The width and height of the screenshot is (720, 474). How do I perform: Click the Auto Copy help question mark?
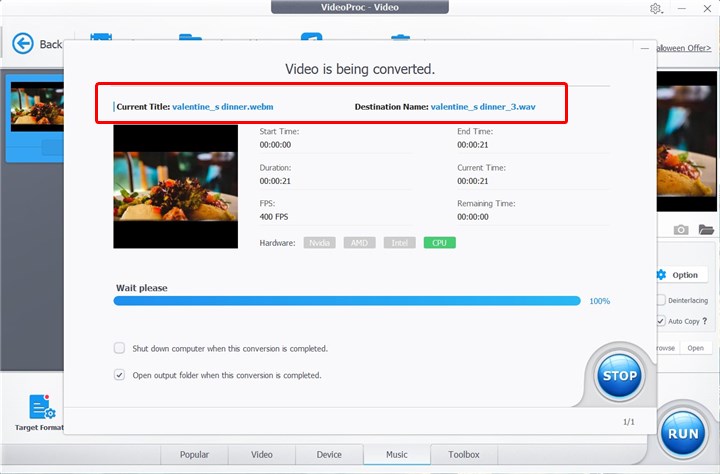705,321
